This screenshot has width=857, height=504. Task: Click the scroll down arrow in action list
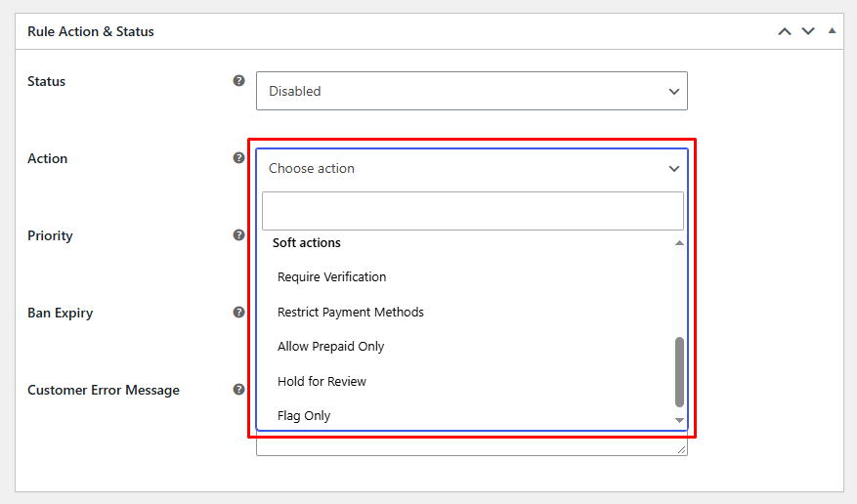[x=679, y=420]
